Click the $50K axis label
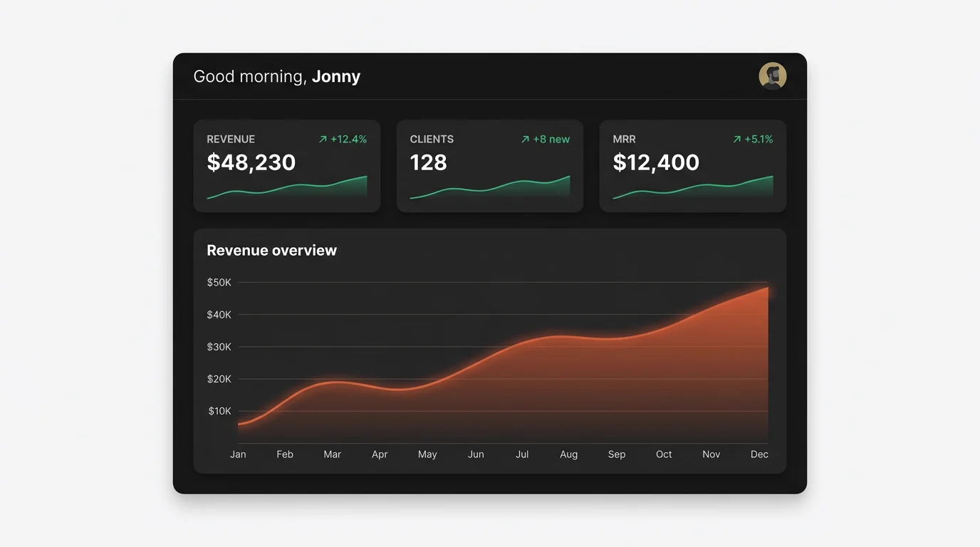Image resolution: width=980 pixels, height=547 pixels. 219,283
